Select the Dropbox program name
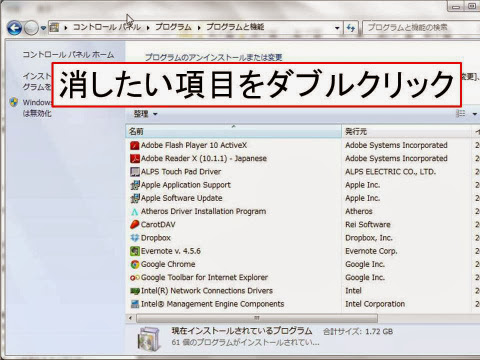Screen dimensions: 480x360 [x=156, y=238]
